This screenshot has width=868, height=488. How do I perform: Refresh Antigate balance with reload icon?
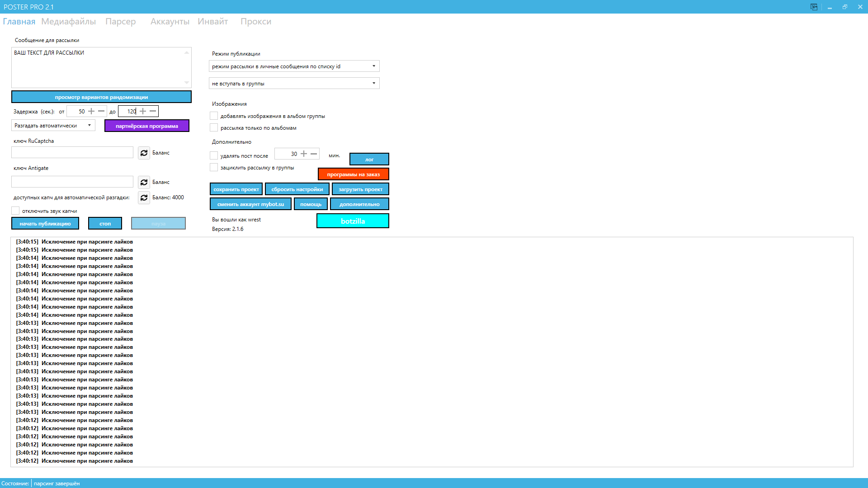[144, 182]
